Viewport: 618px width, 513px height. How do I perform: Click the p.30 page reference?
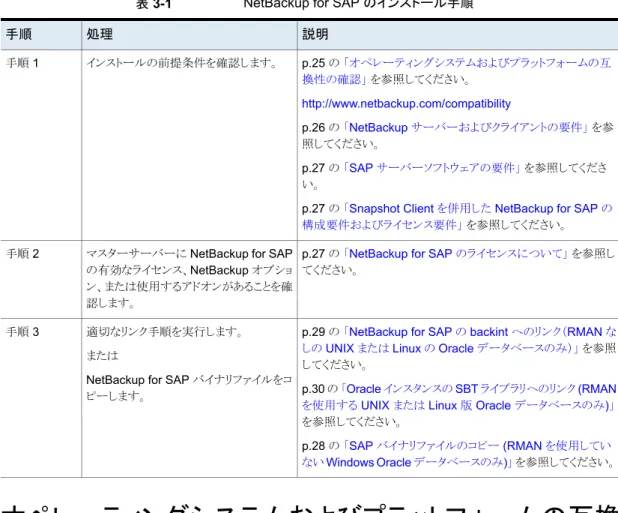(313, 389)
